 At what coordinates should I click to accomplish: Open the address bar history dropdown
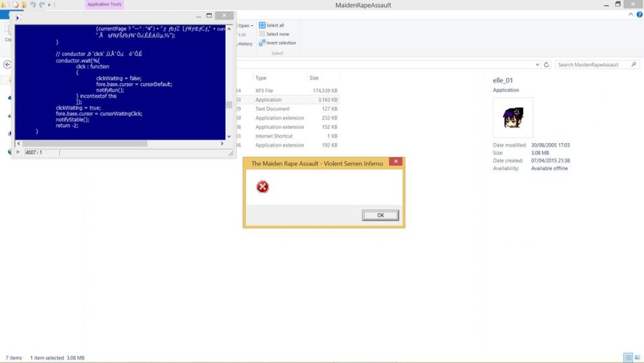[x=537, y=65]
